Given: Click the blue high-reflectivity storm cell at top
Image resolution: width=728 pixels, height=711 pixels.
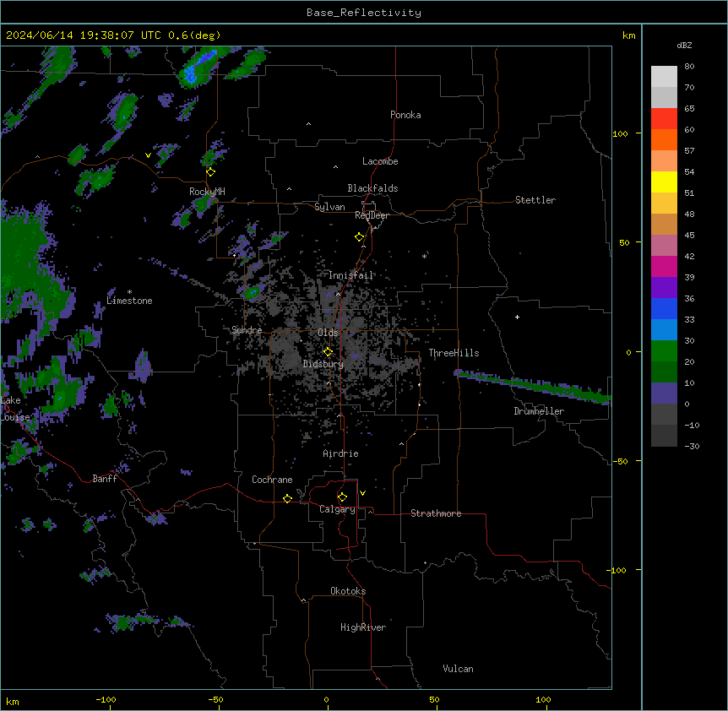Looking at the screenshot, I should point(198,68).
